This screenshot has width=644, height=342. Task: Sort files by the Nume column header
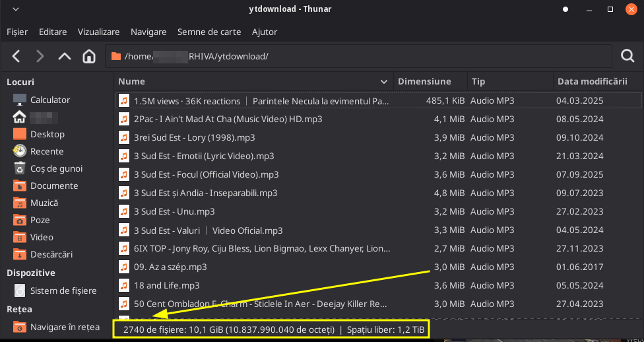pyautogui.click(x=251, y=81)
